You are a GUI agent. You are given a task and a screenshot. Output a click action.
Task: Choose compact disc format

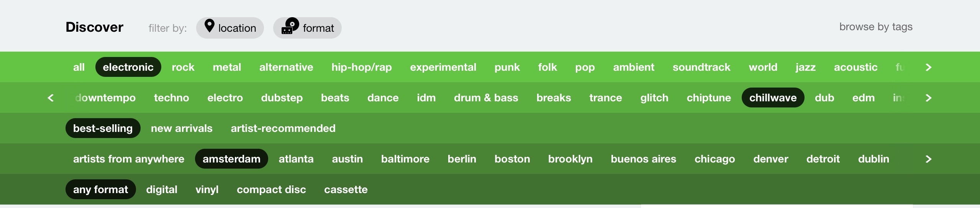pos(271,190)
